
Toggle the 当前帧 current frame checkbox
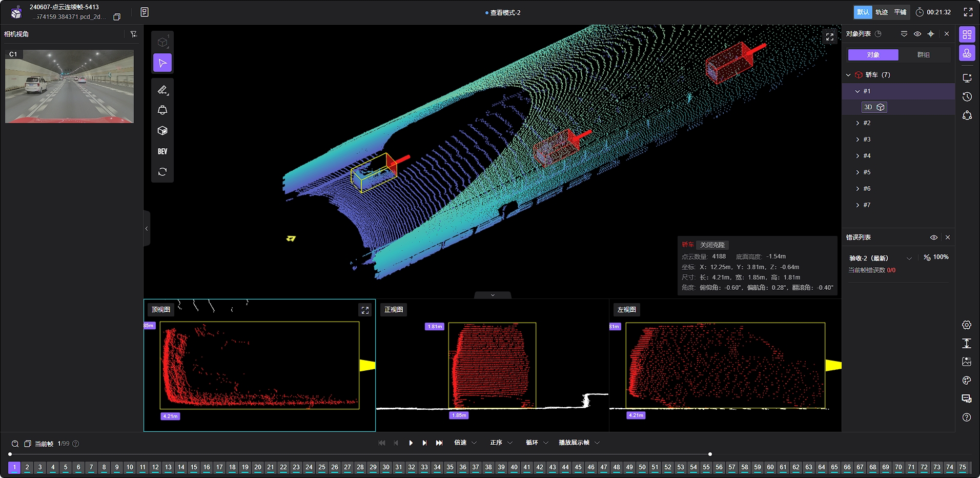[x=28, y=444]
